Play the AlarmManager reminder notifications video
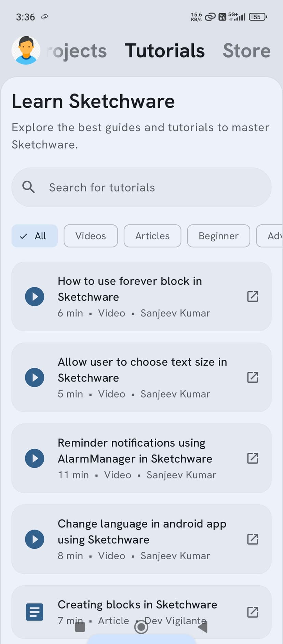The image size is (283, 644). click(34, 458)
